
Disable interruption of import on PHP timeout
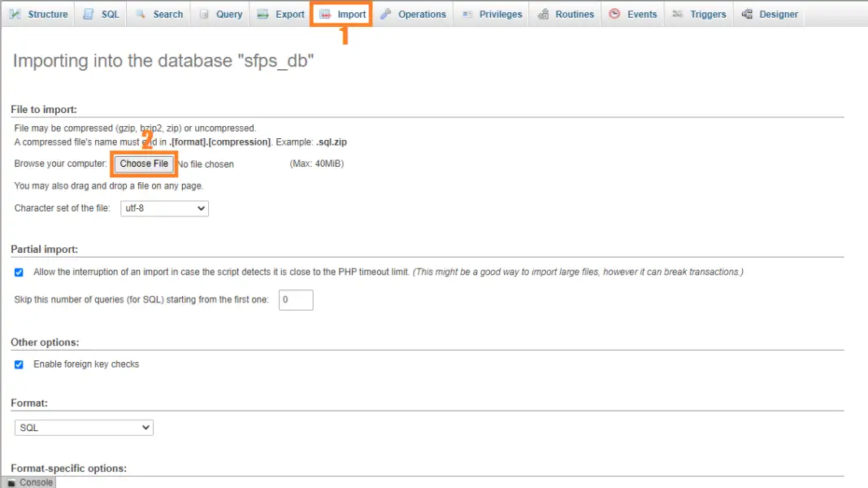19,272
